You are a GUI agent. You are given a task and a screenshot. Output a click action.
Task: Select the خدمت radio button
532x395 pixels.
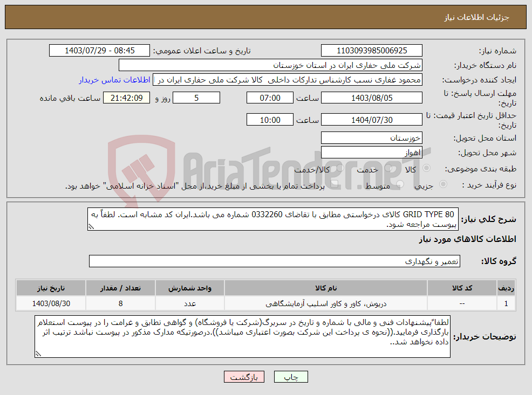(x=388, y=168)
